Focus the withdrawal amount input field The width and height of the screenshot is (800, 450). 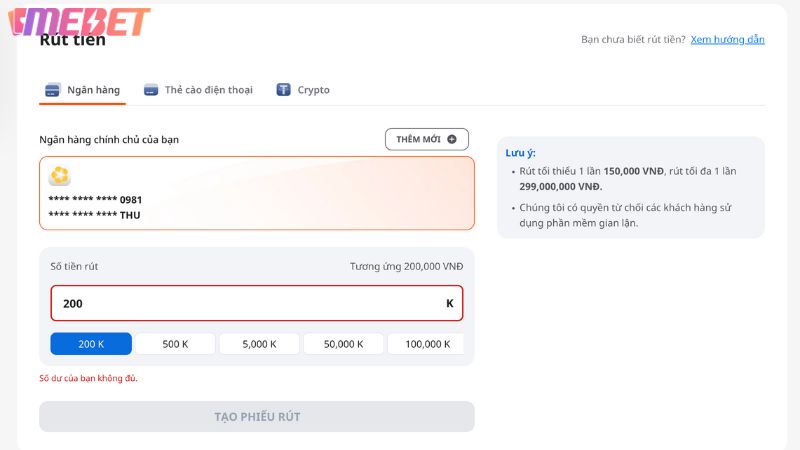pyautogui.click(x=257, y=304)
